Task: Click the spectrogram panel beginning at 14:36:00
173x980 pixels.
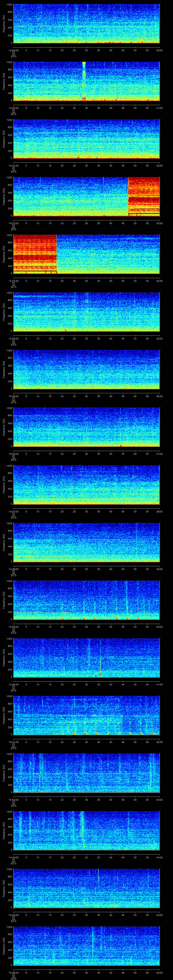Action: (x=86, y=427)
